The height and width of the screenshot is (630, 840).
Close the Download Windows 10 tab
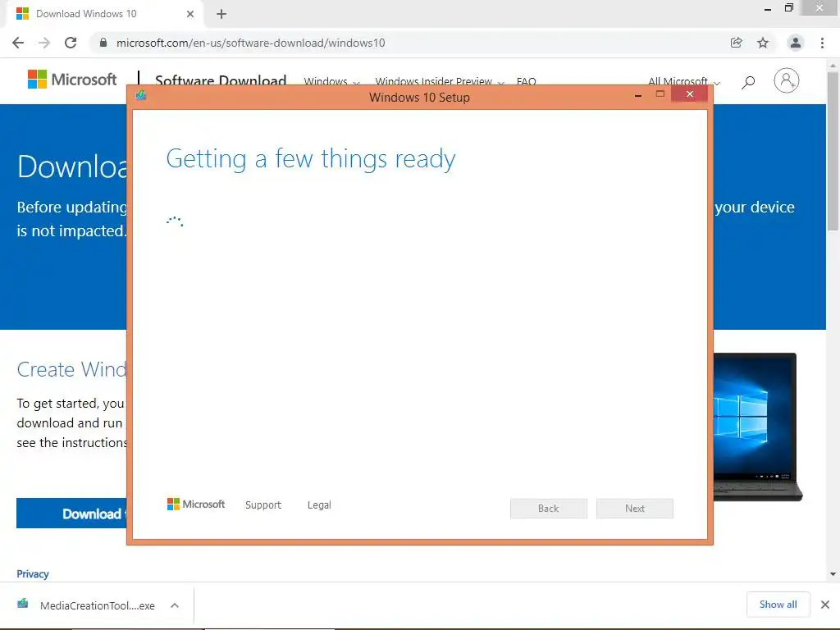point(190,14)
